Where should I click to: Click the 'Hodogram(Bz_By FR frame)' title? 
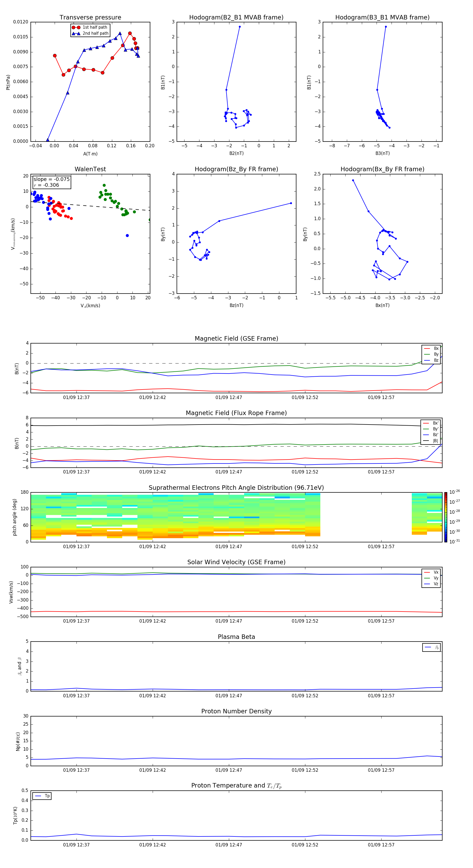pos(236,169)
